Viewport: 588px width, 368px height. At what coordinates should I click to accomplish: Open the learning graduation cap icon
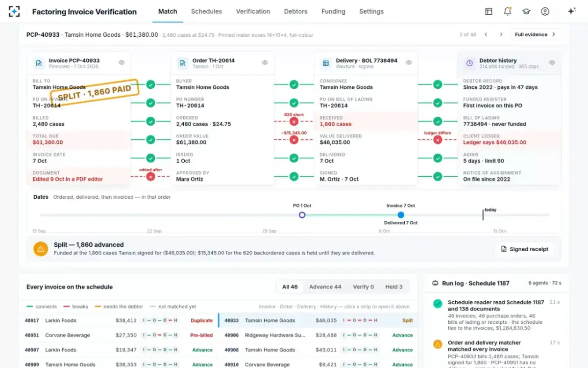coord(526,11)
